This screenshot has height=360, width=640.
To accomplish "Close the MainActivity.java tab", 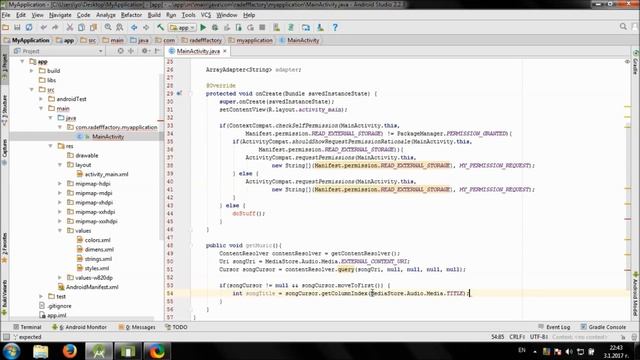I will (224, 51).
